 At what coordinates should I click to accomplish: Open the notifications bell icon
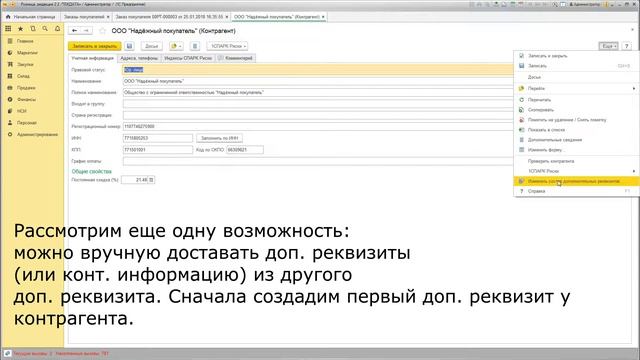tap(57, 29)
